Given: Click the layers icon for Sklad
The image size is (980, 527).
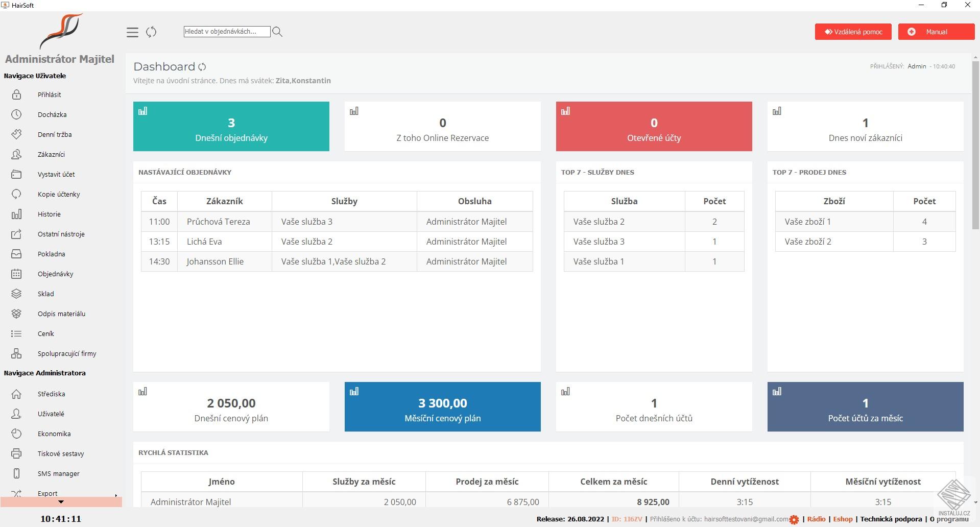Looking at the screenshot, I should (16, 294).
